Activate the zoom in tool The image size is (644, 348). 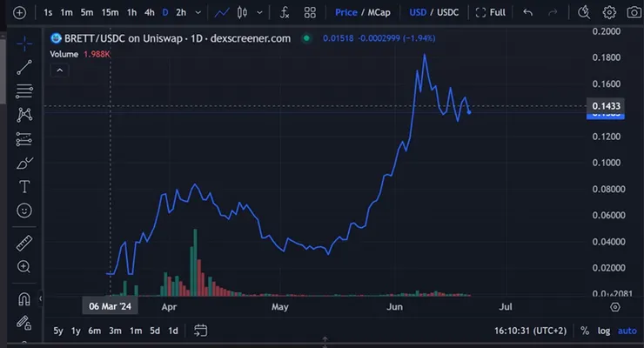coord(23,267)
